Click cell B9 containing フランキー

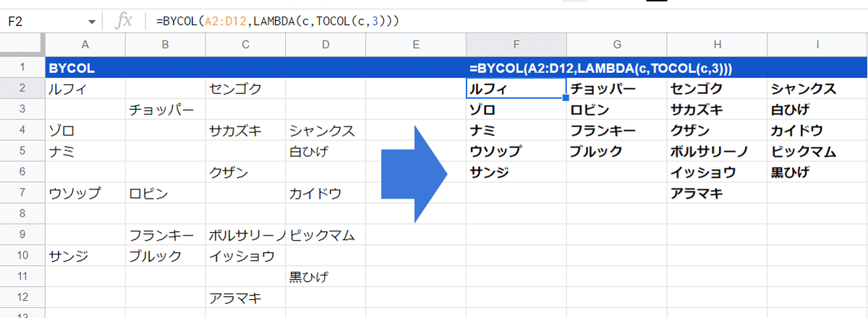click(x=165, y=236)
